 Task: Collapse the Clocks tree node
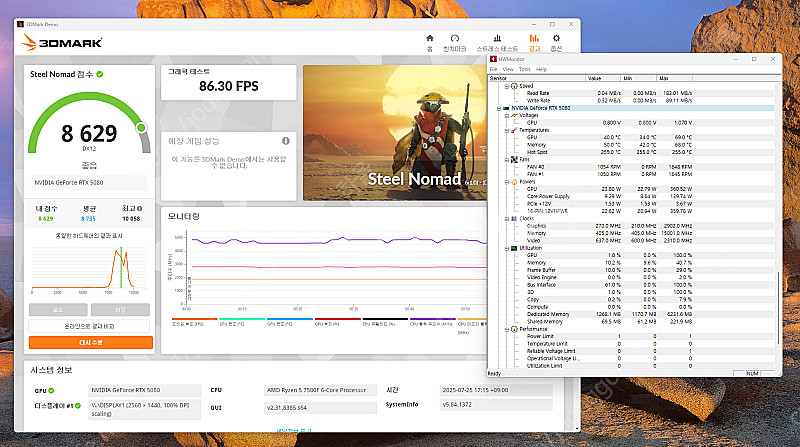[x=507, y=218]
